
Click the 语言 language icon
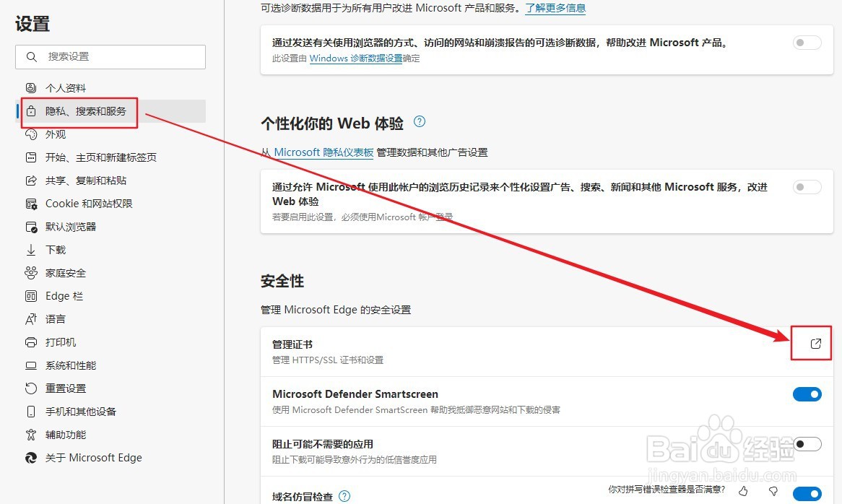(31, 319)
